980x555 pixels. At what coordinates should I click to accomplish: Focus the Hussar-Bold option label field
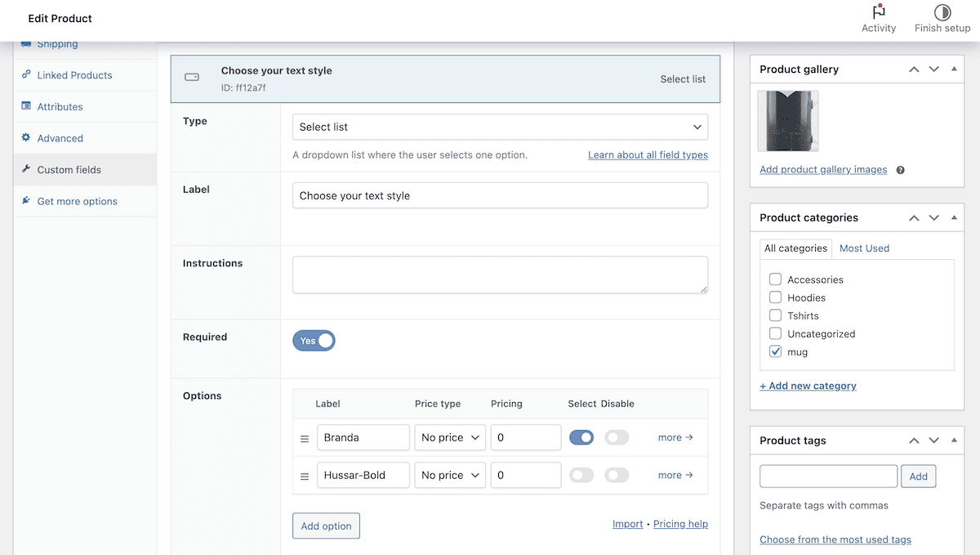363,475
